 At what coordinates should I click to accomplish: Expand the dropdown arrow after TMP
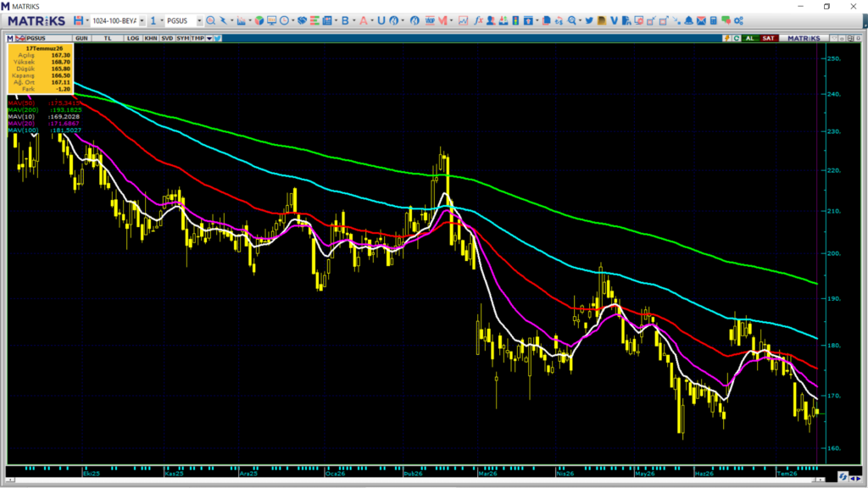tap(209, 38)
